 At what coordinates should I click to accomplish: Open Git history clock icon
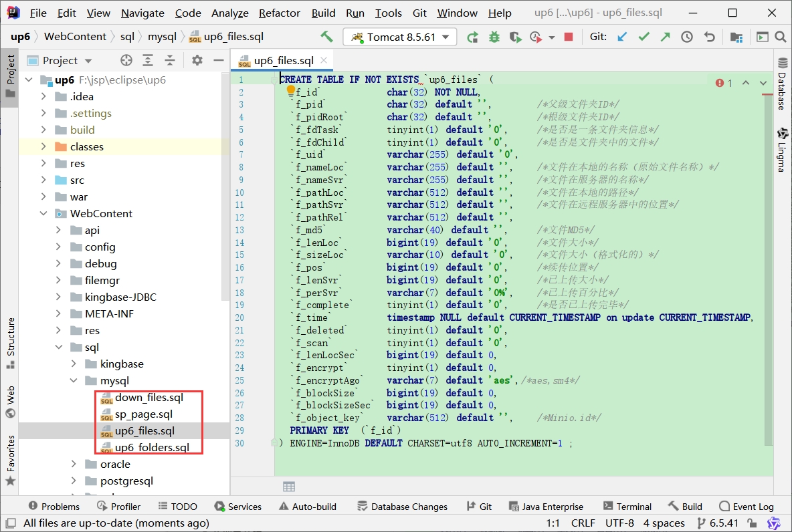coord(687,37)
